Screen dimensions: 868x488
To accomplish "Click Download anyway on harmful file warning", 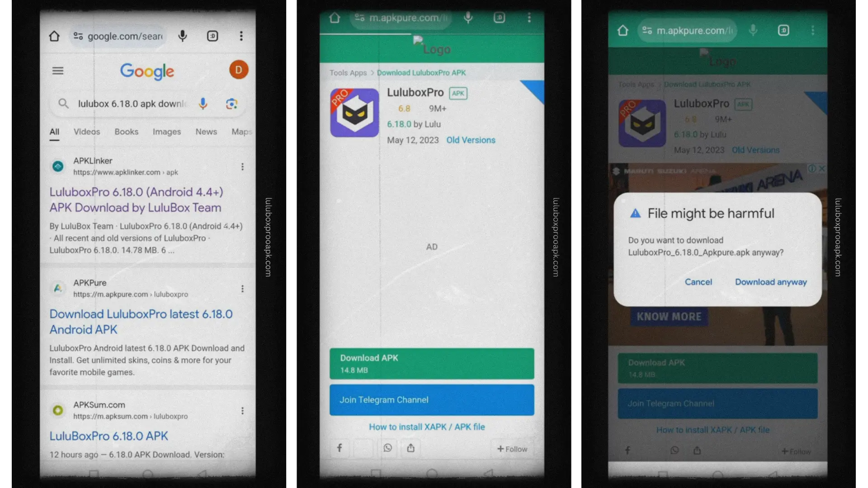I will click(x=770, y=282).
